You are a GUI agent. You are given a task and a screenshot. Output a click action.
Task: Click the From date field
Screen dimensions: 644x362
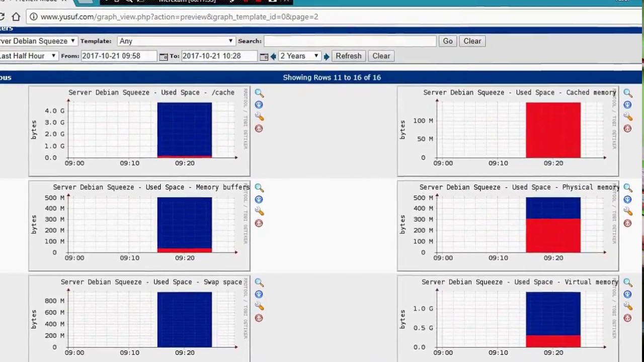coord(119,56)
